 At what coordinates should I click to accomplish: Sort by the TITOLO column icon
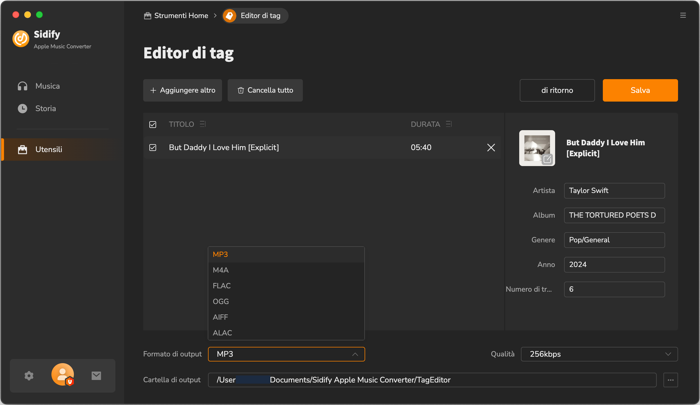click(x=203, y=124)
